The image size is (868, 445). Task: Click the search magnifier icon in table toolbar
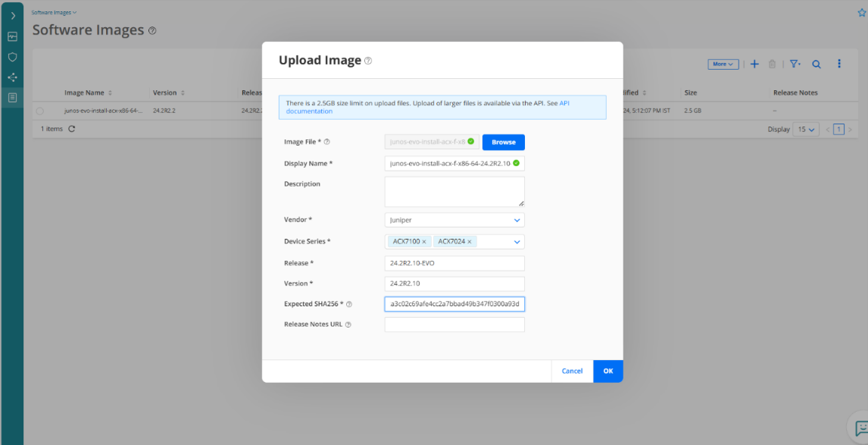coord(816,64)
